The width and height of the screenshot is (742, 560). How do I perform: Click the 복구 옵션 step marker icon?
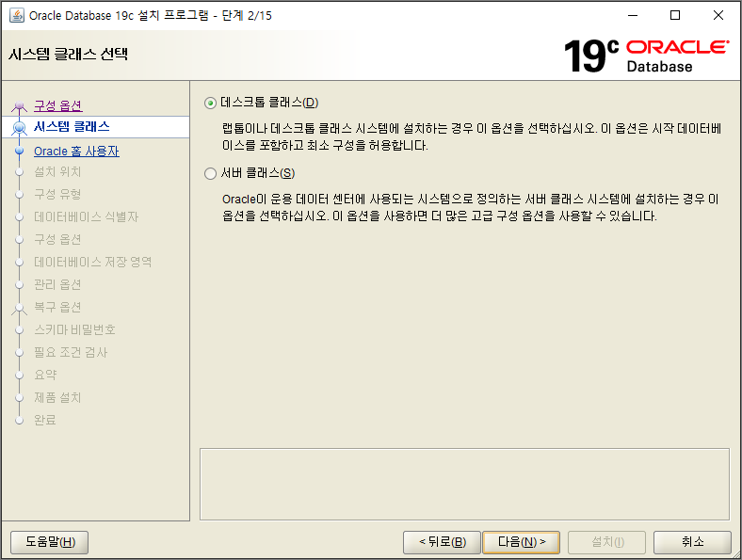tap(19, 309)
